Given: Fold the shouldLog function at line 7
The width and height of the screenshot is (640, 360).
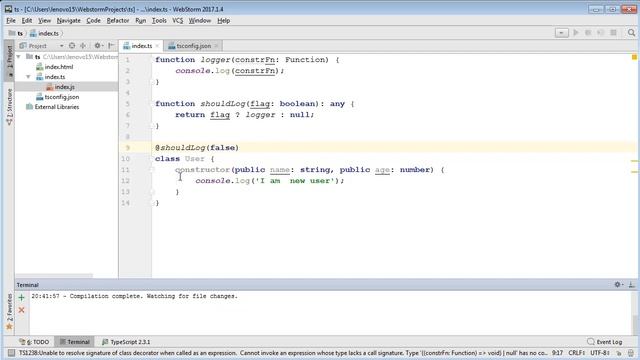Looking at the screenshot, I should click(152, 126).
